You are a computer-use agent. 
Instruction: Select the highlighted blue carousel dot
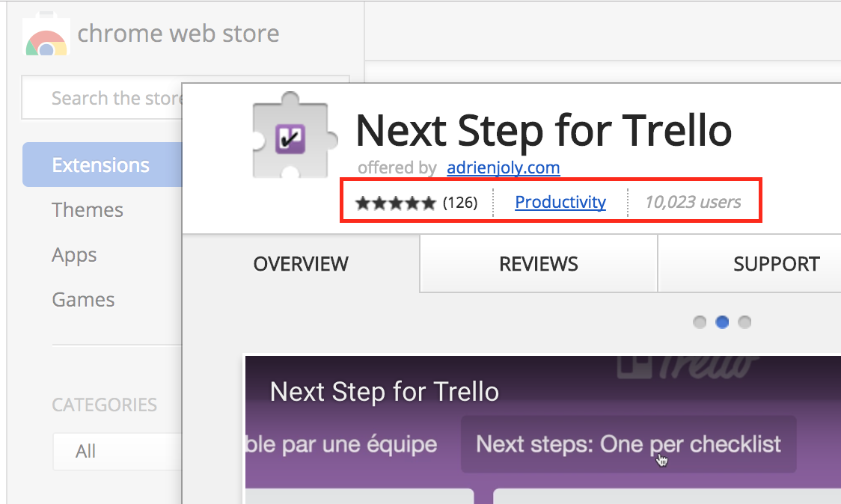click(722, 322)
